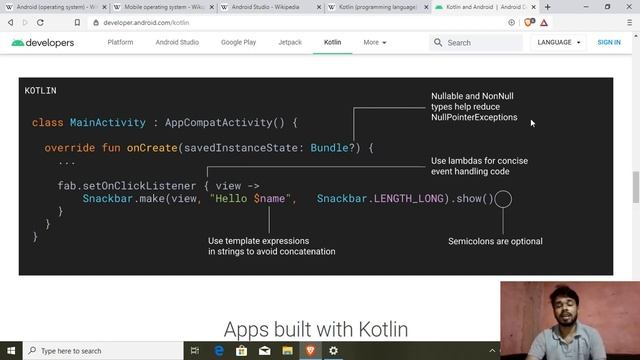
Task: Show hidden system tray icons
Action: coord(492,351)
